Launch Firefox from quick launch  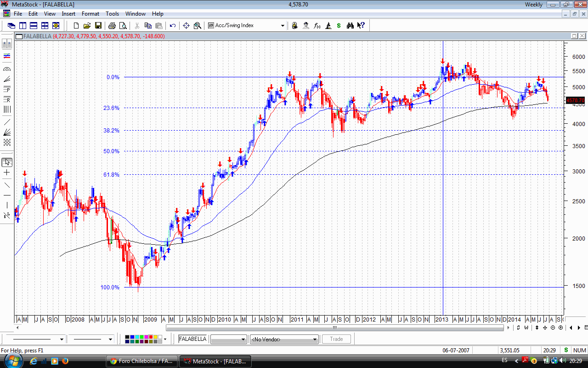click(65, 361)
